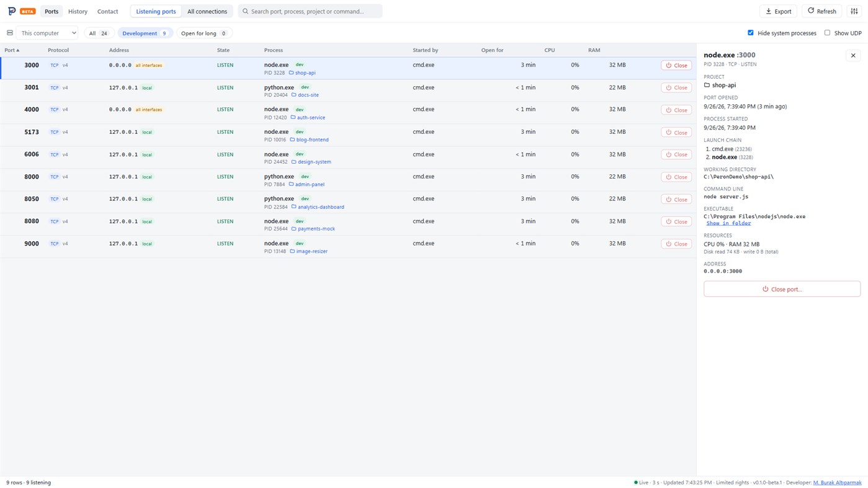868x488 pixels.
Task: Go to the Ports tab
Action: tap(51, 11)
